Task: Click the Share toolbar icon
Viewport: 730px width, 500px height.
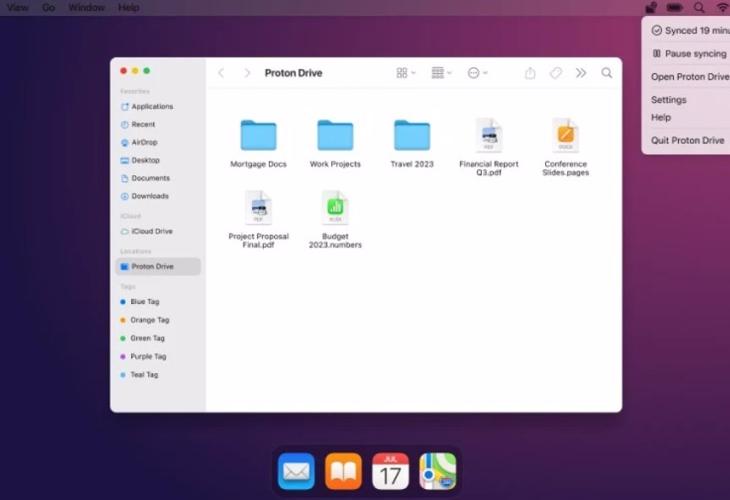Action: point(530,73)
